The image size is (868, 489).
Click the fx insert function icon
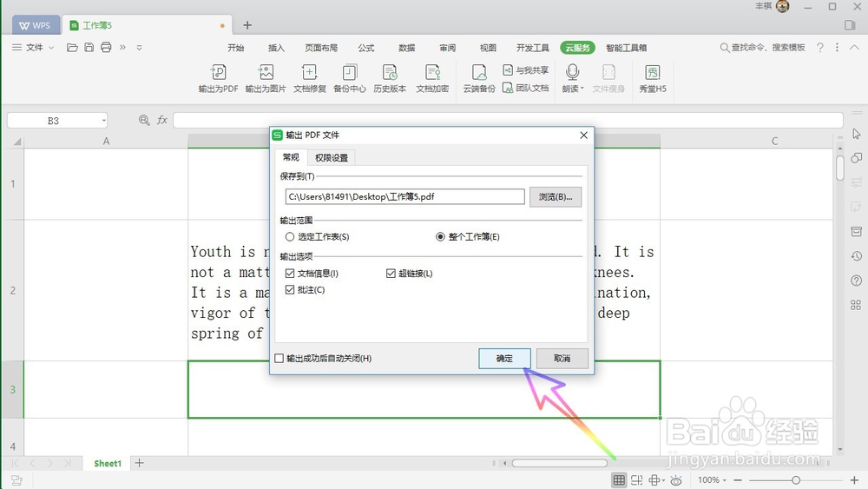click(x=162, y=120)
